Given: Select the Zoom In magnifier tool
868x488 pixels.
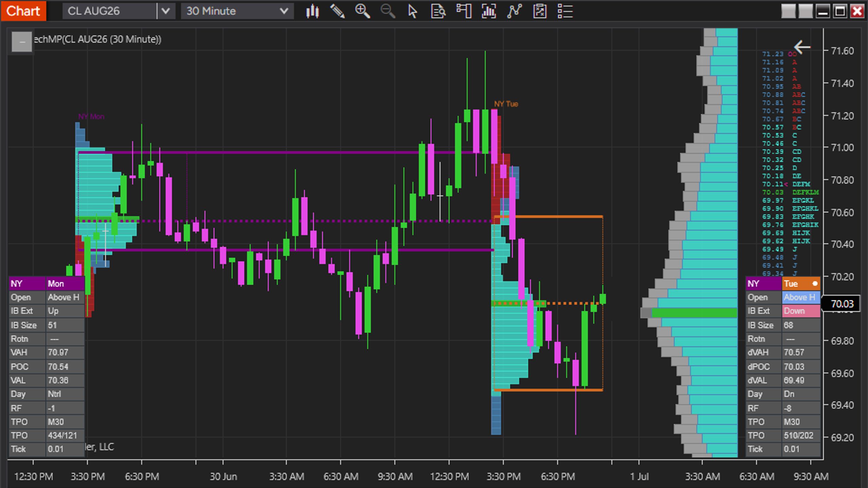Looking at the screenshot, I should tap(362, 11).
